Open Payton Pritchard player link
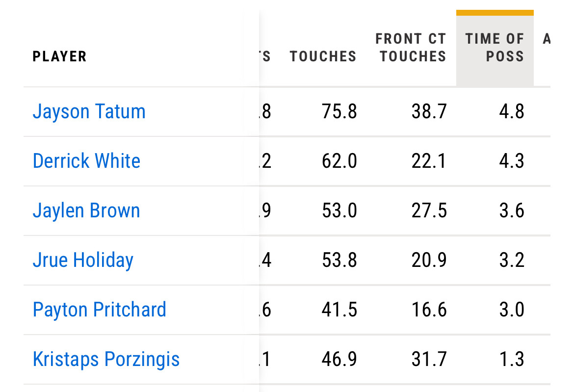574x392 pixels. click(100, 310)
